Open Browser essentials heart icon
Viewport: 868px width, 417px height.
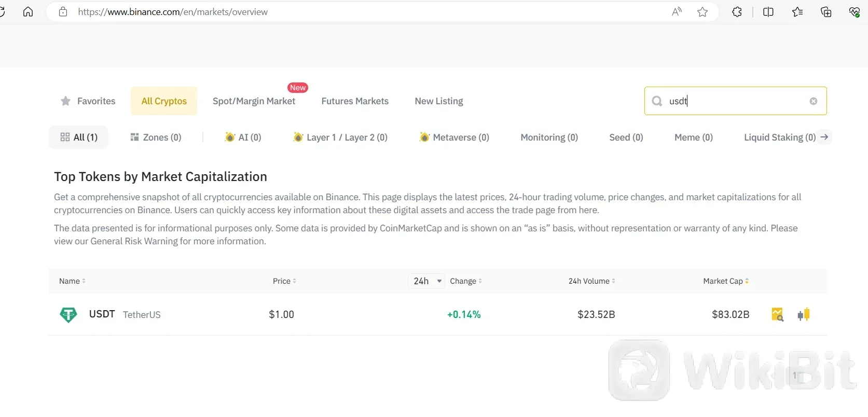point(854,12)
